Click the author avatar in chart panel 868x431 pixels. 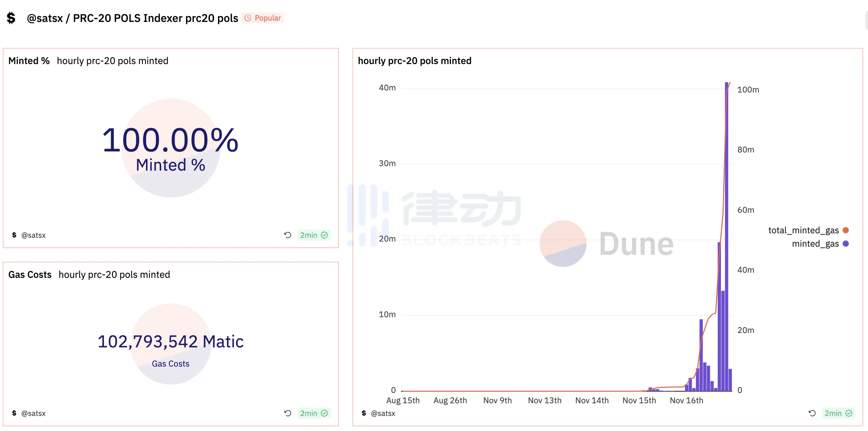click(364, 413)
